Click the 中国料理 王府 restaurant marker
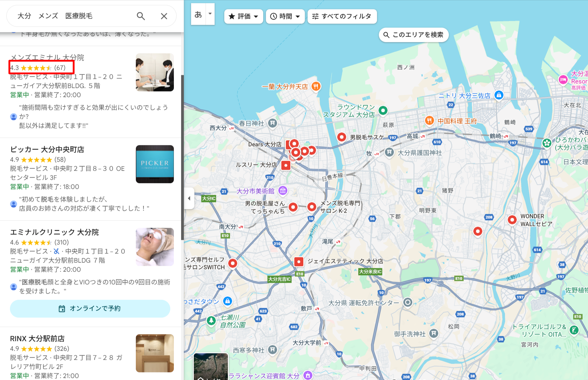The height and width of the screenshot is (380, 588). click(x=430, y=121)
